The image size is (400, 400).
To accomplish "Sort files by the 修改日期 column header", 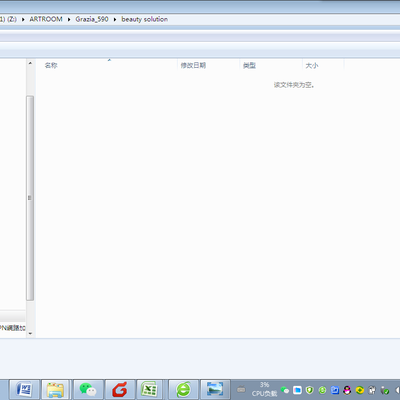I will pyautogui.click(x=208, y=65).
